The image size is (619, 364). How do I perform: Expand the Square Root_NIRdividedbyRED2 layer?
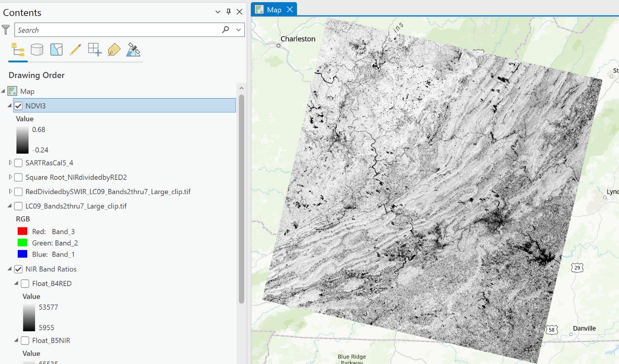(10, 177)
